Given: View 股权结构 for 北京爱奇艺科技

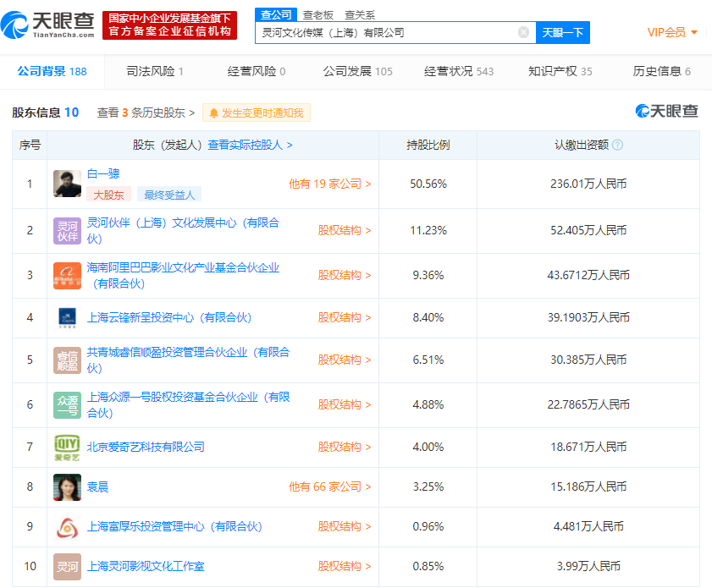Looking at the screenshot, I should click(345, 448).
